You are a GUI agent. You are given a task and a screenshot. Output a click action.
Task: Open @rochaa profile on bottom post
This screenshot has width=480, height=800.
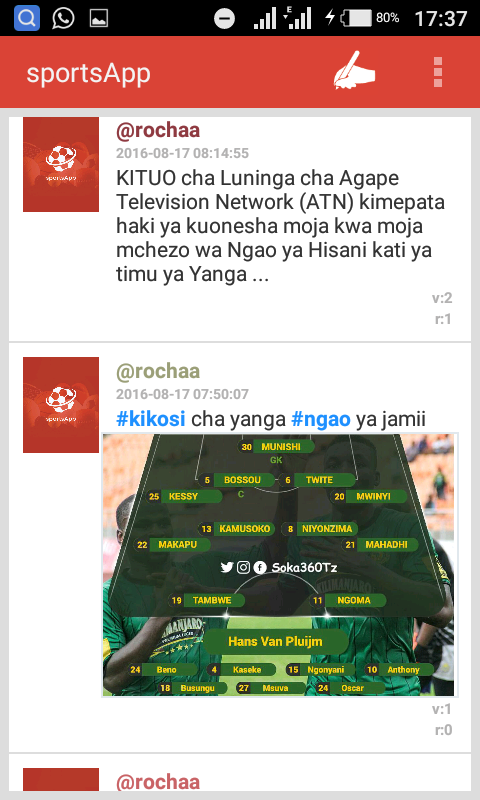click(x=158, y=782)
